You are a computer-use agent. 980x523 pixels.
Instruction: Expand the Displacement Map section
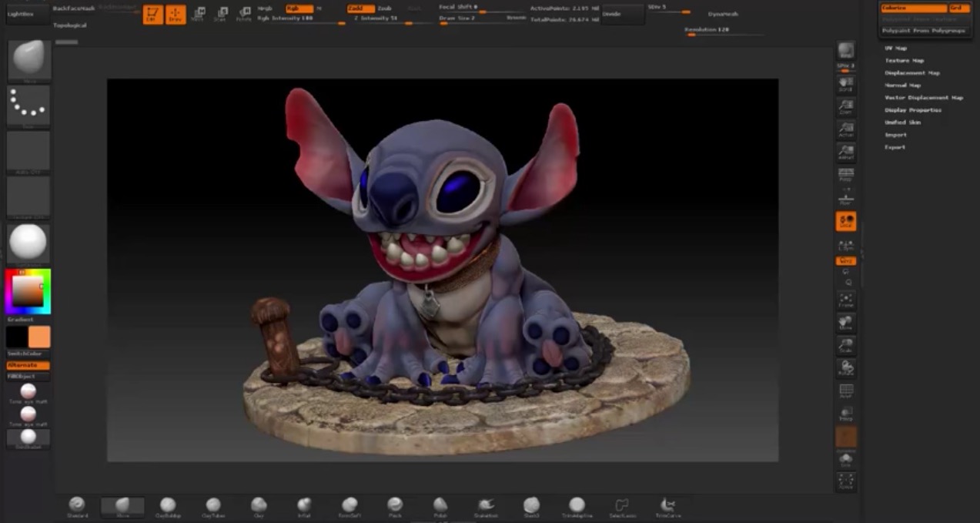click(x=913, y=72)
